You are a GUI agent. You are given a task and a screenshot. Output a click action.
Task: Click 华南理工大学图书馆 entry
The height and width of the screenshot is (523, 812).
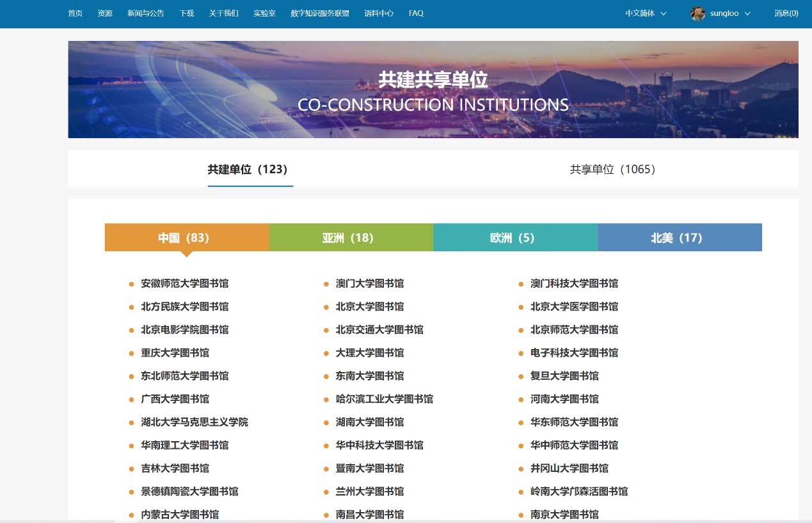185,445
